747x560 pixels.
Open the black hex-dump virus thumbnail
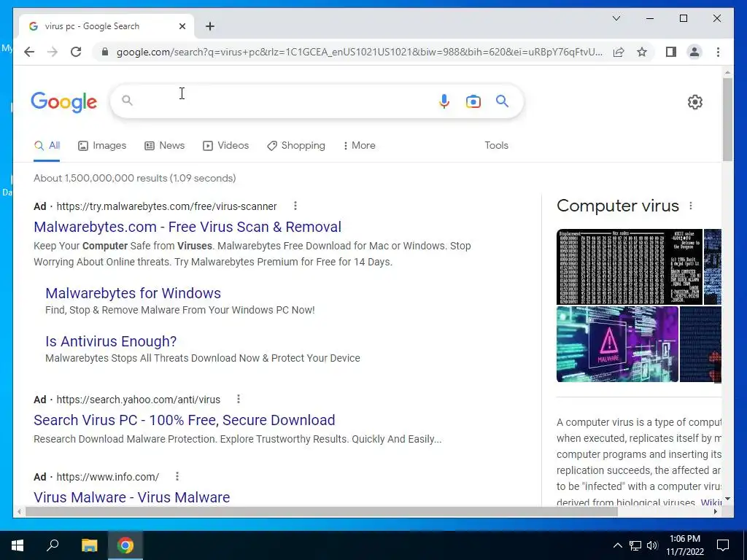630,267
